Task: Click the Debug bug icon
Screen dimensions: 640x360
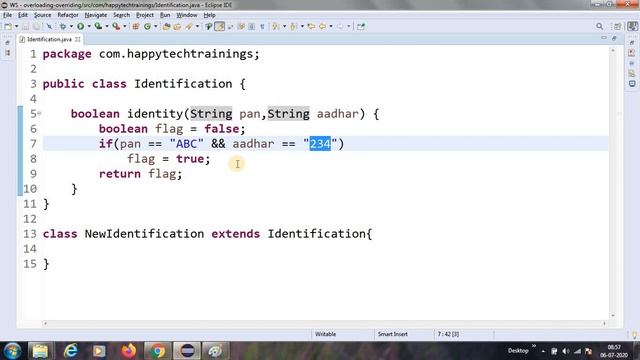Action: point(63,27)
